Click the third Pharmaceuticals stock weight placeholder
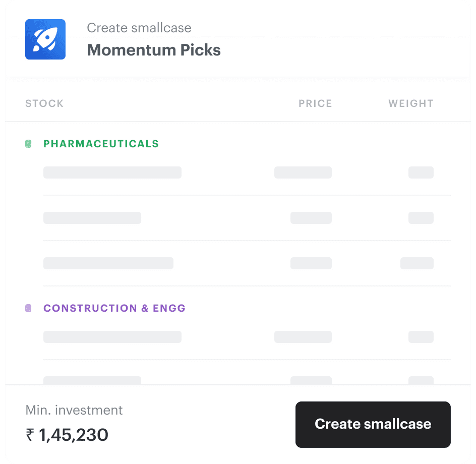Screen dimensions: 476x464 417,263
